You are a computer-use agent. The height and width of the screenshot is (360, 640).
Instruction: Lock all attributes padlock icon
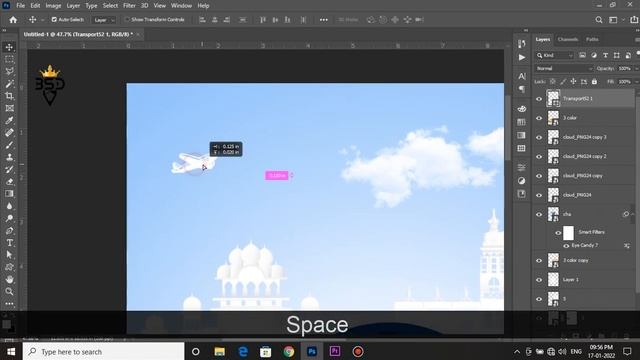594,82
